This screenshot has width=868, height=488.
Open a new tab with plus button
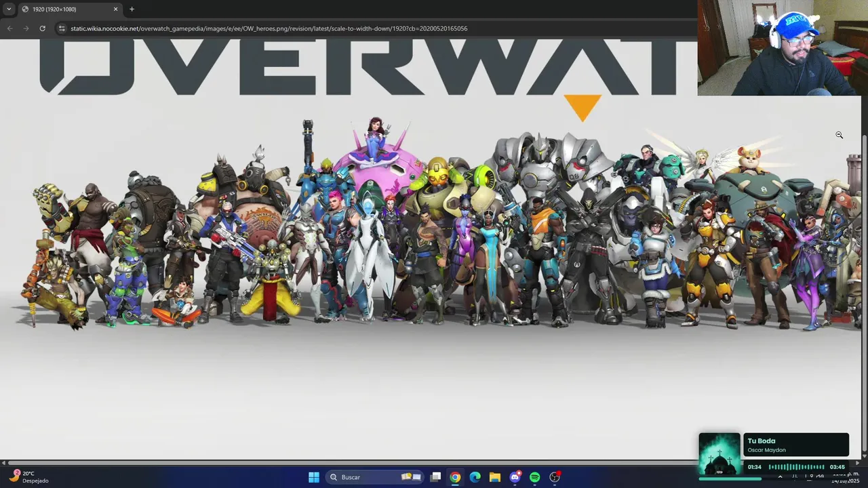point(132,9)
